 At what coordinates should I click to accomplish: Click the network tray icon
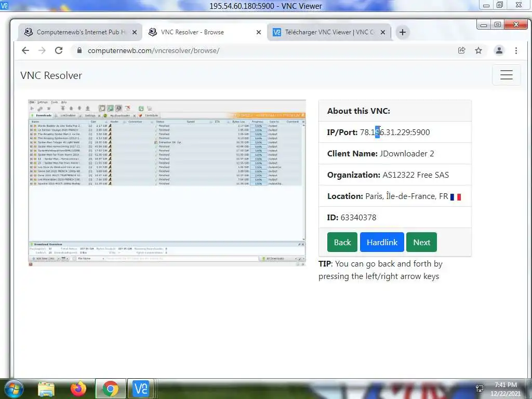point(480,389)
